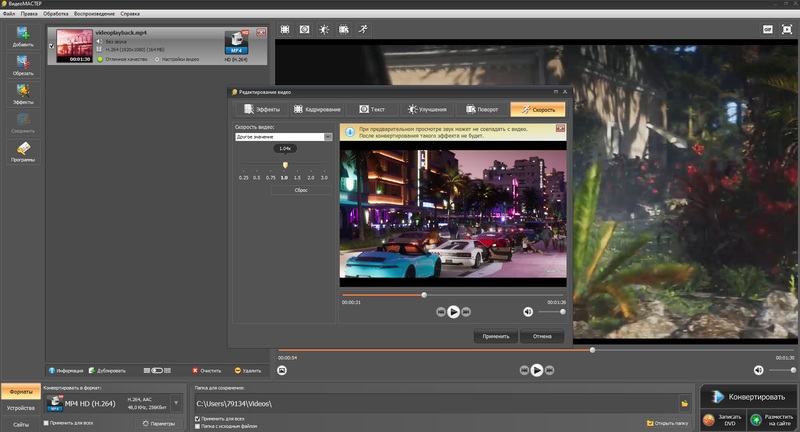Click the Записать DVD button
Image resolution: width=800 pixels, height=432 pixels.
(723, 420)
